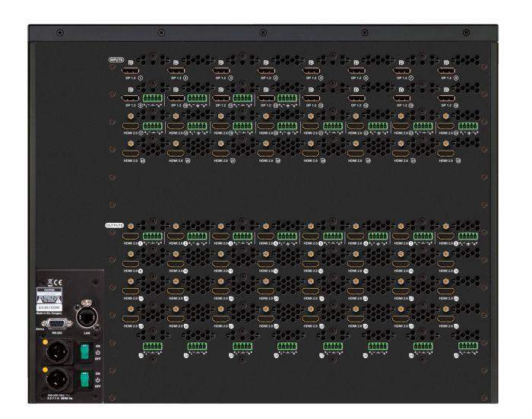Click the LAN Ethernet port
532x419 pixels.
click(x=87, y=317)
